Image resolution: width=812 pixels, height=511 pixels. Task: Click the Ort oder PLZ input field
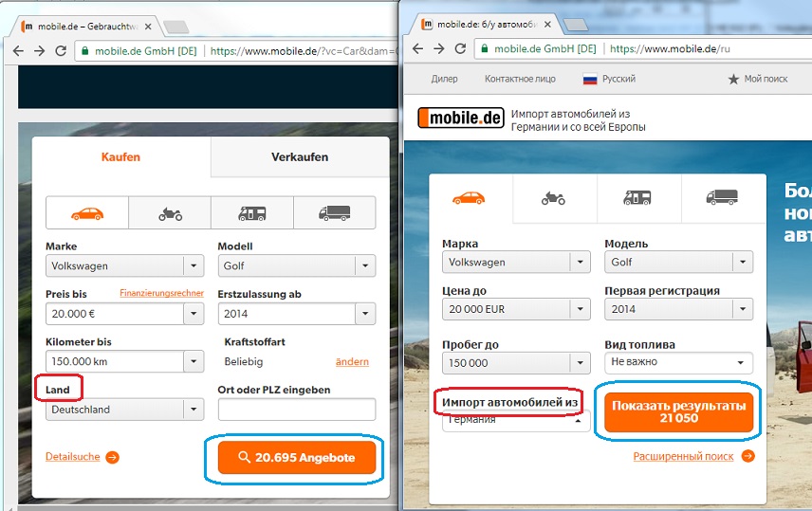pos(296,410)
